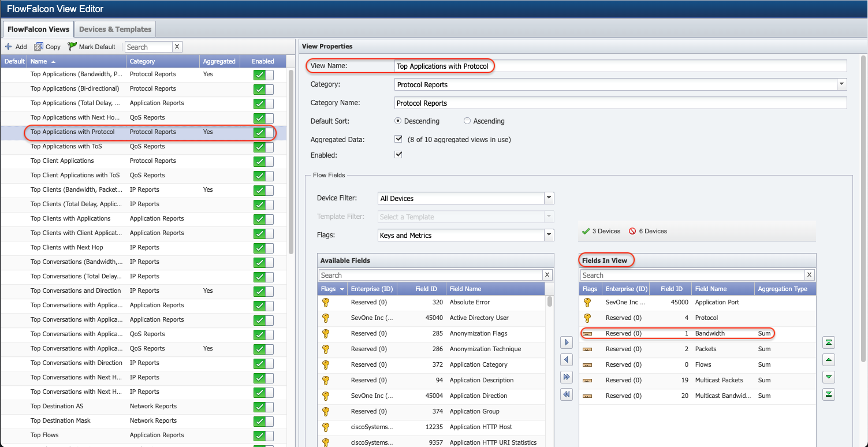
Task: Click the views list search field
Action: 148,47
